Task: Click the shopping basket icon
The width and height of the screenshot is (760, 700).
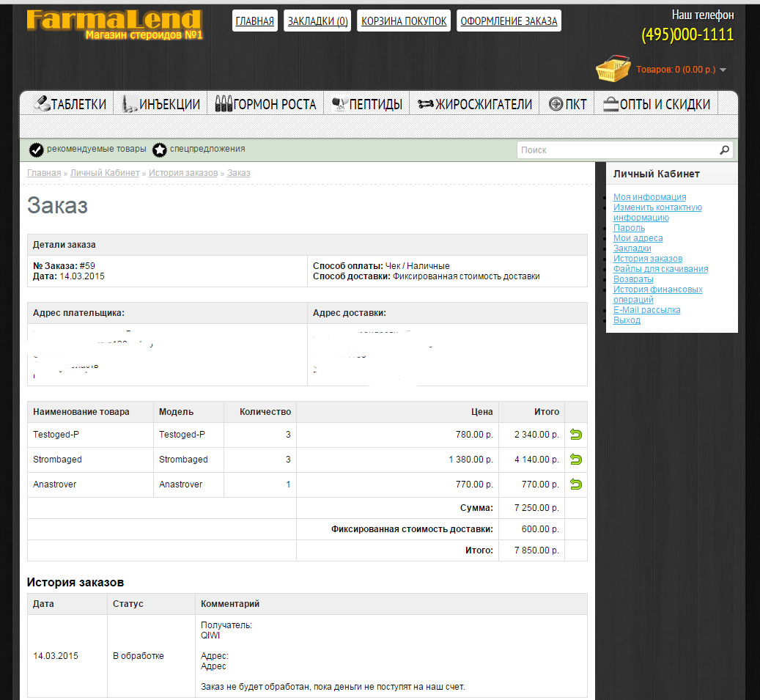Action: pyautogui.click(x=613, y=68)
